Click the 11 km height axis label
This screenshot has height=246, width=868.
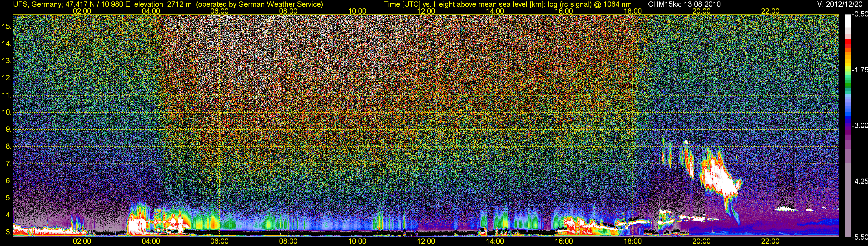(7, 95)
